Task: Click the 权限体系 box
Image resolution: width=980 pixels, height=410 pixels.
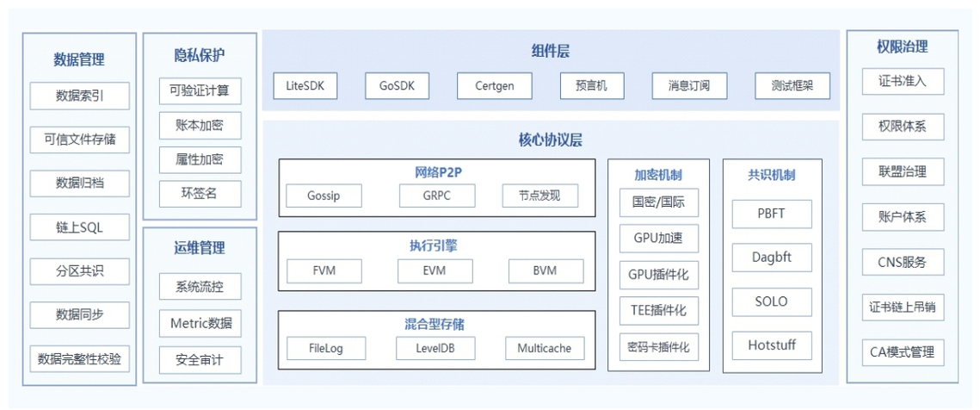Action: 903,127
